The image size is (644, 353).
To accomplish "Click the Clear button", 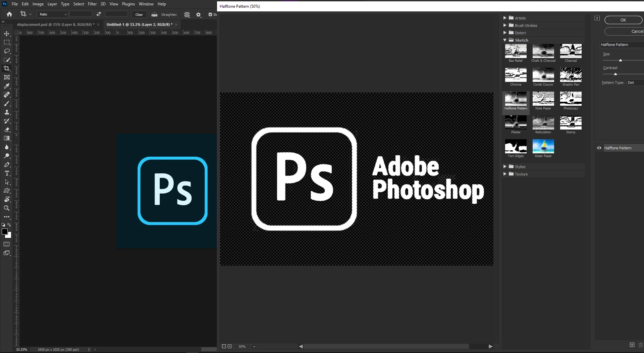I will (139, 14).
